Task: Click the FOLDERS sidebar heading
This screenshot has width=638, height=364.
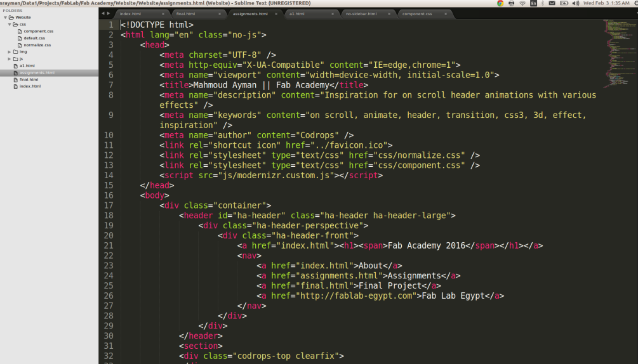Action: pos(13,11)
